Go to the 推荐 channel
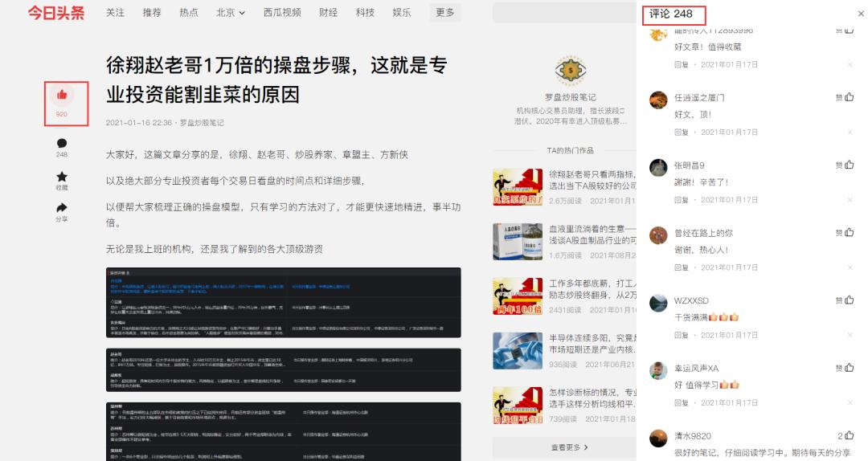 pyautogui.click(x=152, y=12)
